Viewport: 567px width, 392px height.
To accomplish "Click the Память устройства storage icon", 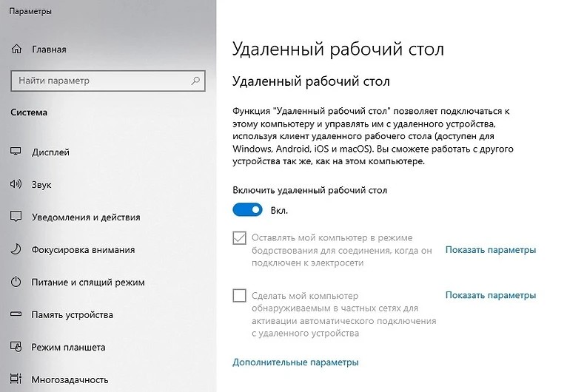I will 16,315.
